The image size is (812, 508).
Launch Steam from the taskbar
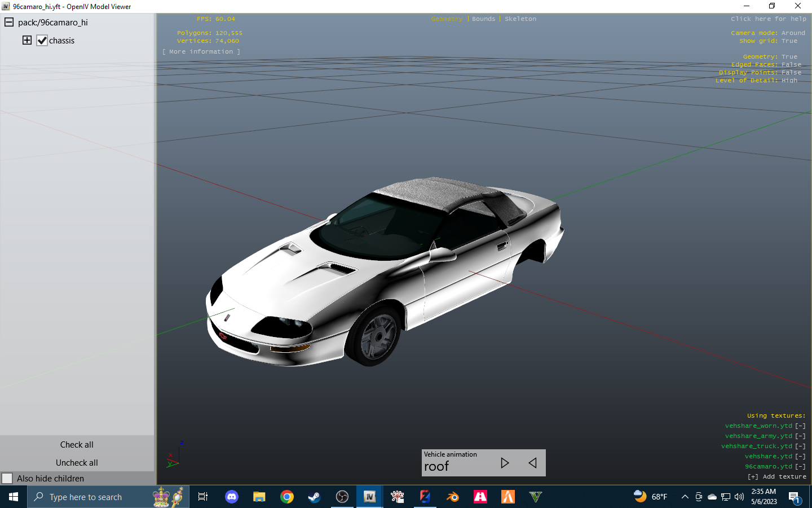coord(314,497)
